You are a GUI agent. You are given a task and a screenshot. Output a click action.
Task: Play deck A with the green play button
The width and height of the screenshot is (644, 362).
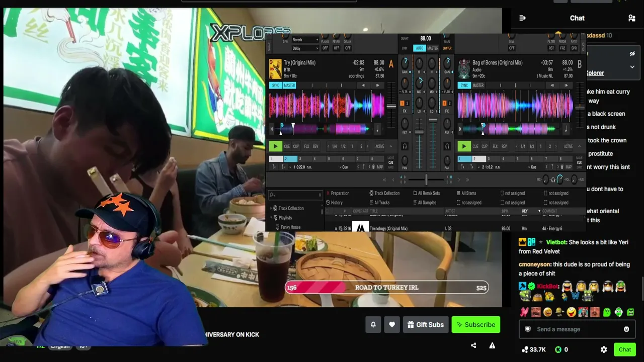[x=275, y=146]
